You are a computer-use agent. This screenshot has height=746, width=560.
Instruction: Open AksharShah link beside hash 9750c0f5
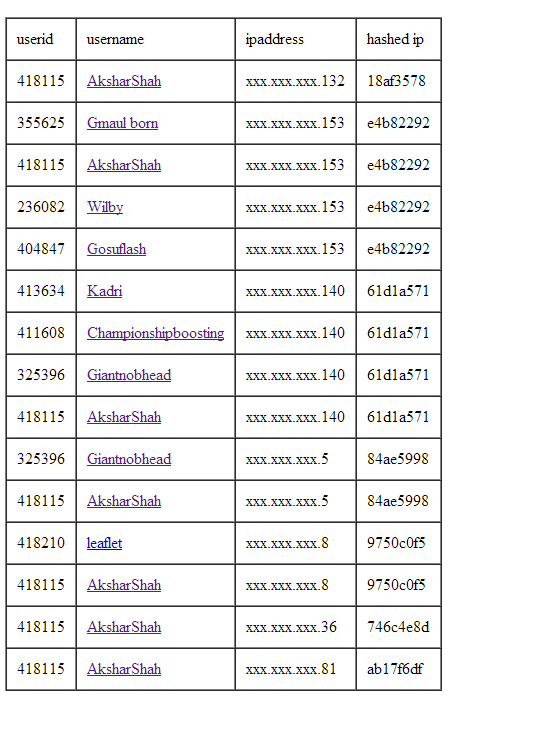pyautogui.click(x=124, y=585)
